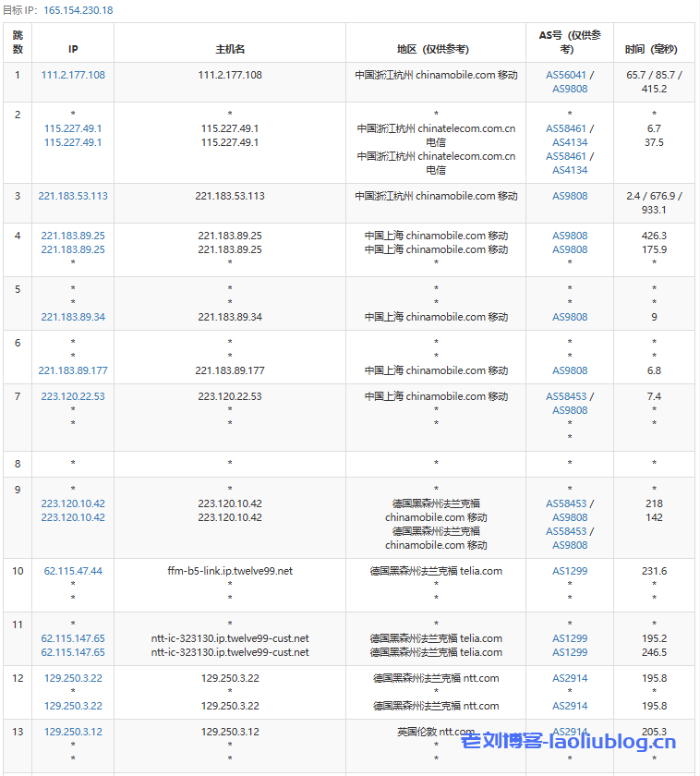Click the 老刘博客 laoliublog.cn watermark

pos(568,742)
